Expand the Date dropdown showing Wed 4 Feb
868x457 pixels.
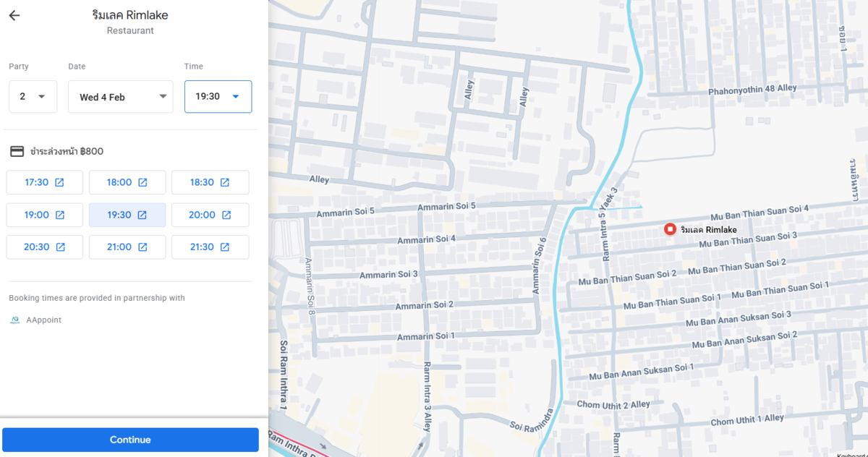pos(120,97)
